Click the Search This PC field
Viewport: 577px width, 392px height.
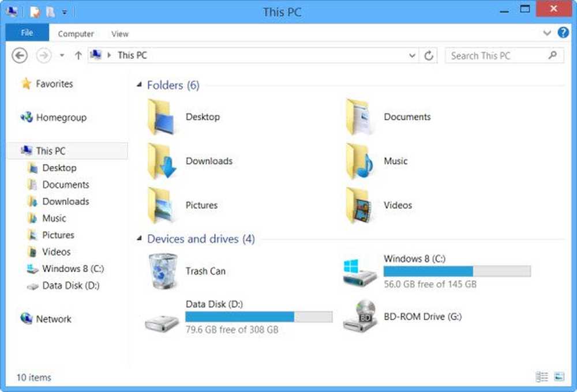(496, 56)
